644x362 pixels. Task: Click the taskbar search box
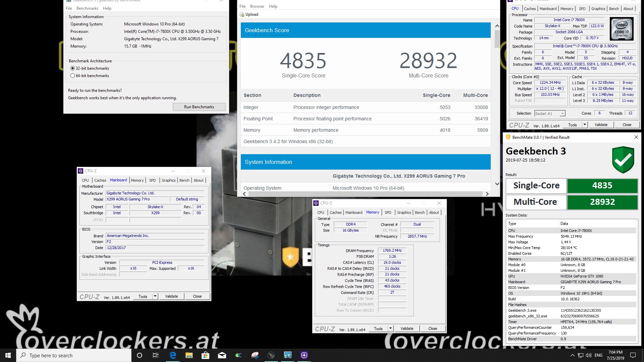(74, 355)
